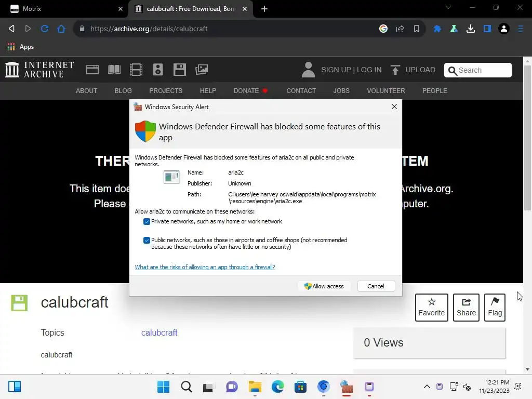532x399 pixels.
Task: Click SIGN UP link
Action: coord(336,70)
